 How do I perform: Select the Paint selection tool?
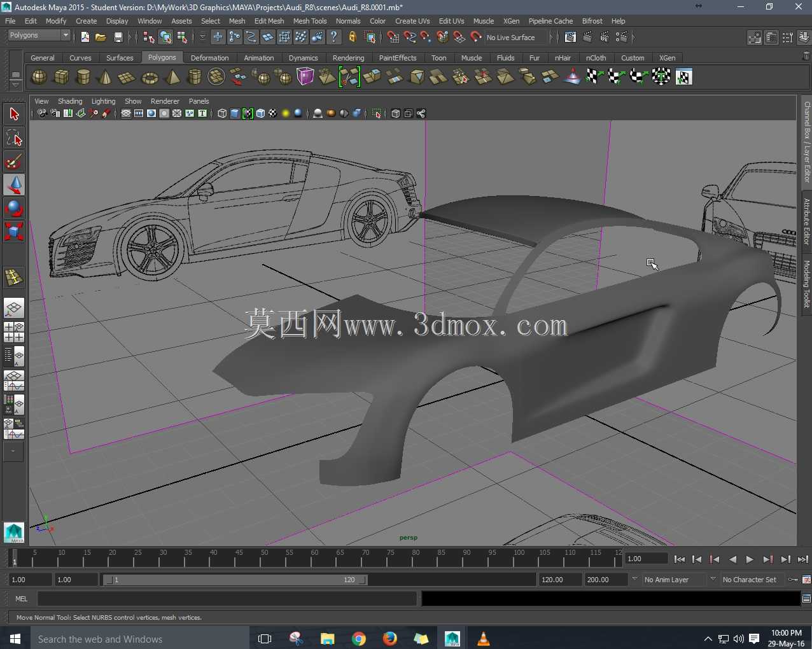pos(14,162)
